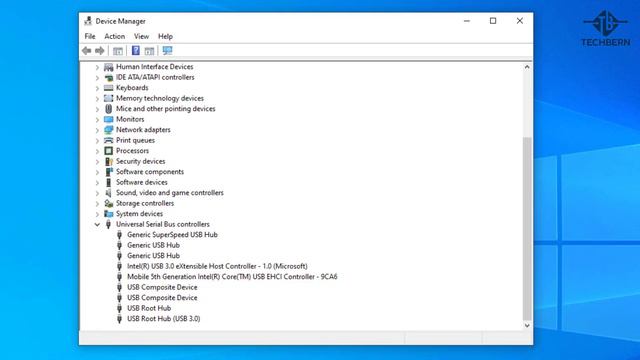Select the USB Root Hub entry without USB 3.0
The width and height of the screenshot is (640, 360).
pos(149,308)
